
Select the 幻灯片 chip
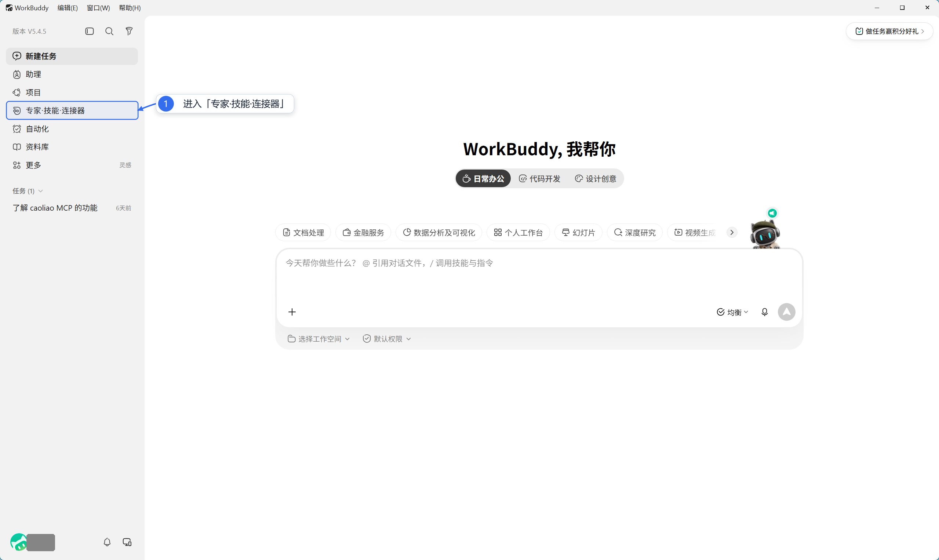tap(578, 232)
